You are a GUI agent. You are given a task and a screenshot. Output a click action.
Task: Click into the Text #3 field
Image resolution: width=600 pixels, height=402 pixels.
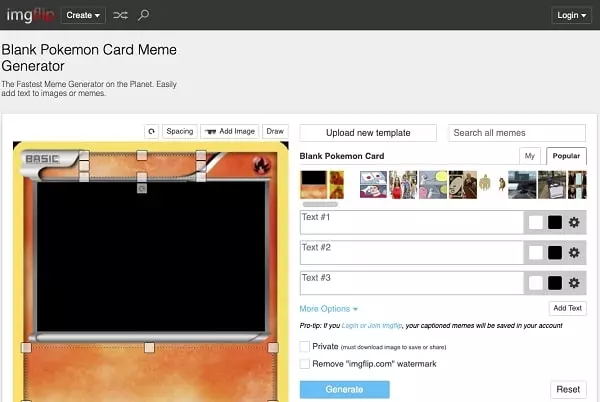(412, 283)
